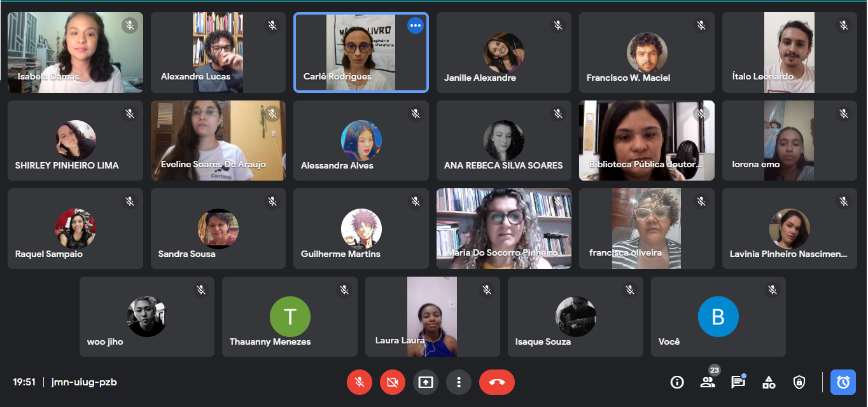Click muted mic icon on Ítalo Leonardo tile
Image resolution: width=868 pixels, height=407 pixels.
844,25
